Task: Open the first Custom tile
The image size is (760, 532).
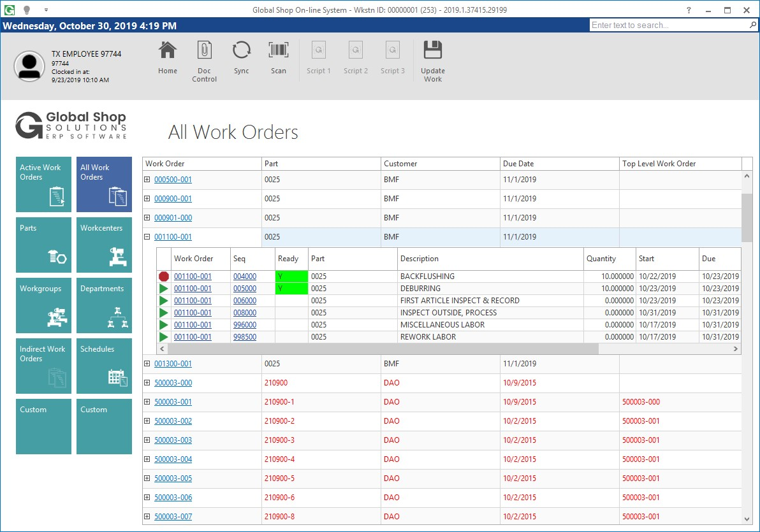Action: click(x=43, y=426)
